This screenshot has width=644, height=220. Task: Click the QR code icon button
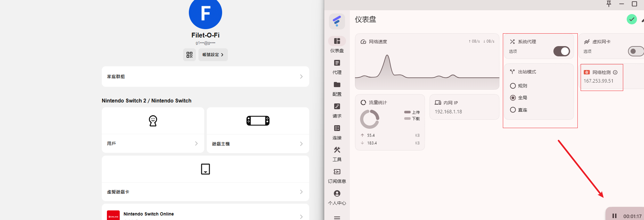pos(189,55)
